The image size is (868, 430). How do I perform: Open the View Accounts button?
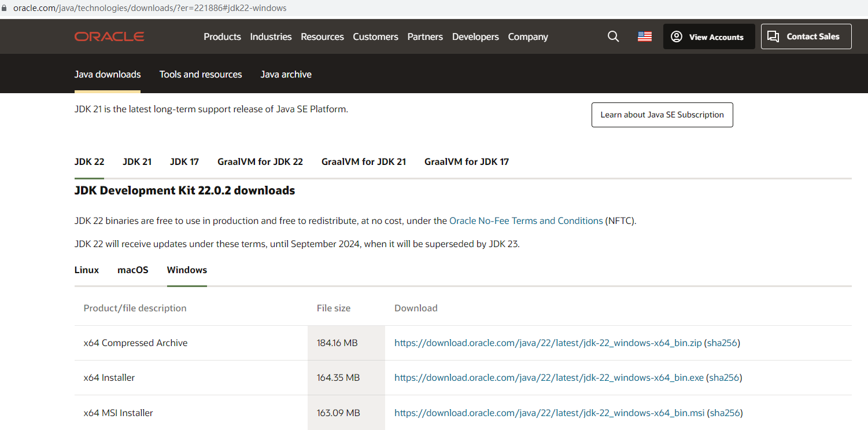click(x=708, y=36)
